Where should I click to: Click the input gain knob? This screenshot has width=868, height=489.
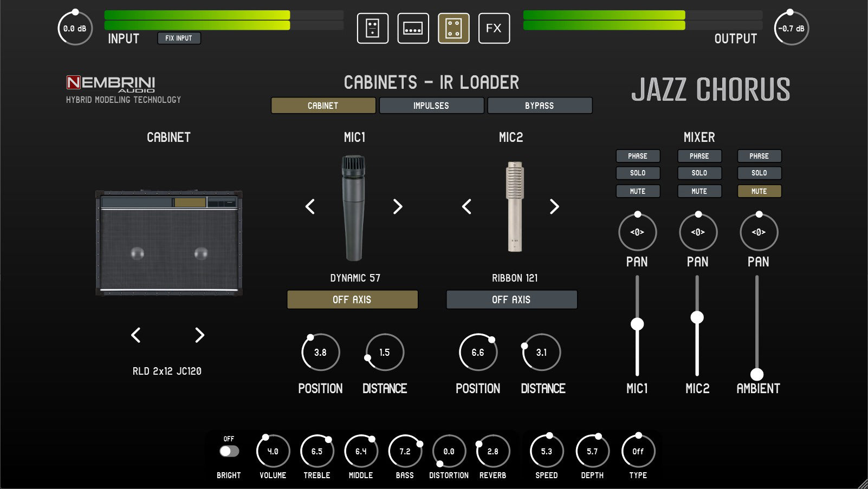(x=75, y=28)
